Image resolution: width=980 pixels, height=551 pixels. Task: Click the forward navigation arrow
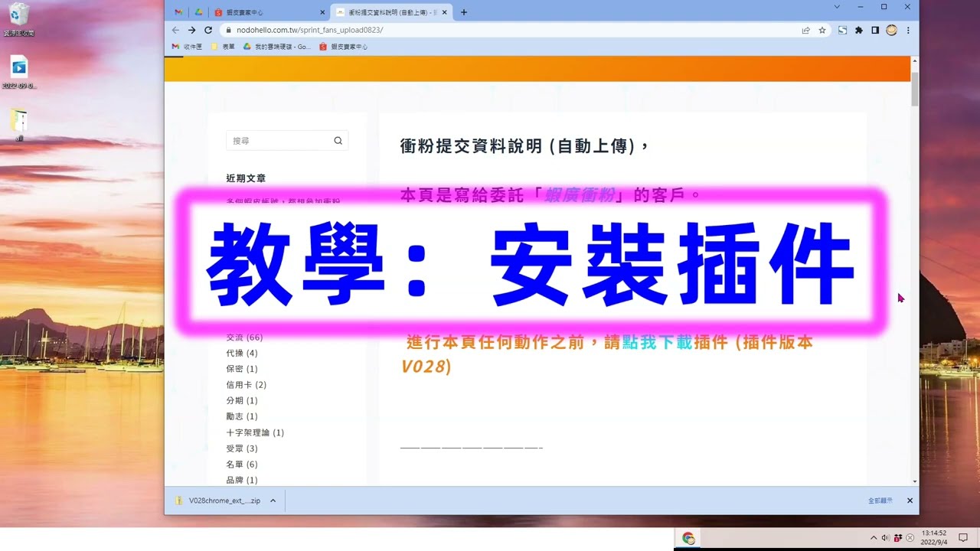(x=192, y=30)
